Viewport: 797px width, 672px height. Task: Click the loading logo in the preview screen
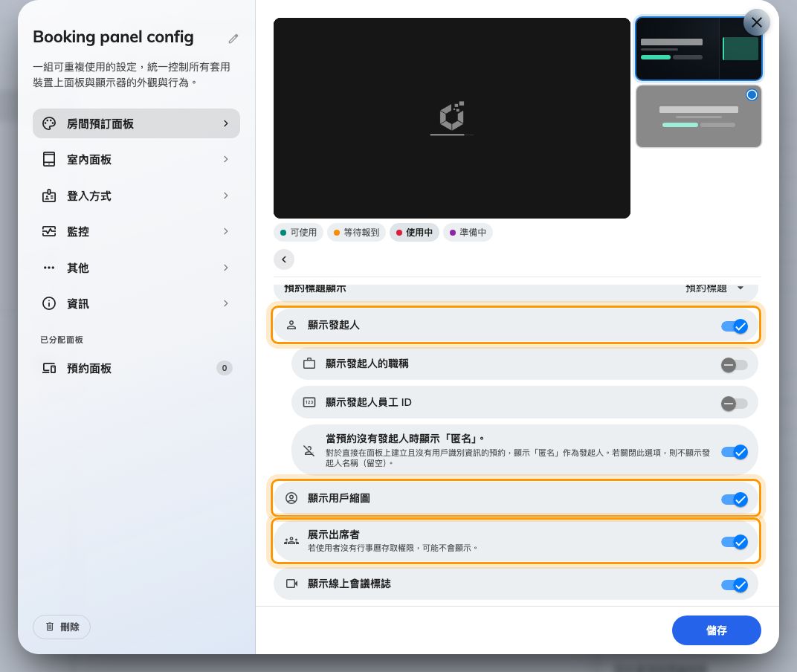click(452, 117)
